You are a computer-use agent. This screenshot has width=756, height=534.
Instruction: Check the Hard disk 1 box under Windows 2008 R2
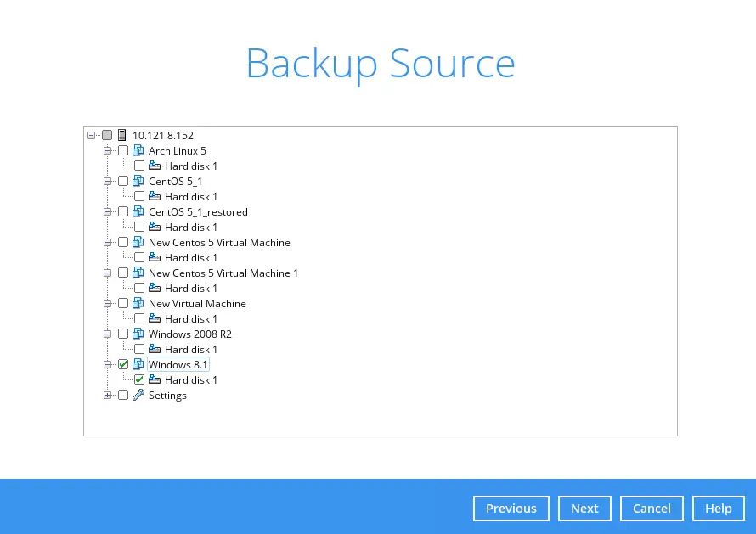click(x=139, y=350)
